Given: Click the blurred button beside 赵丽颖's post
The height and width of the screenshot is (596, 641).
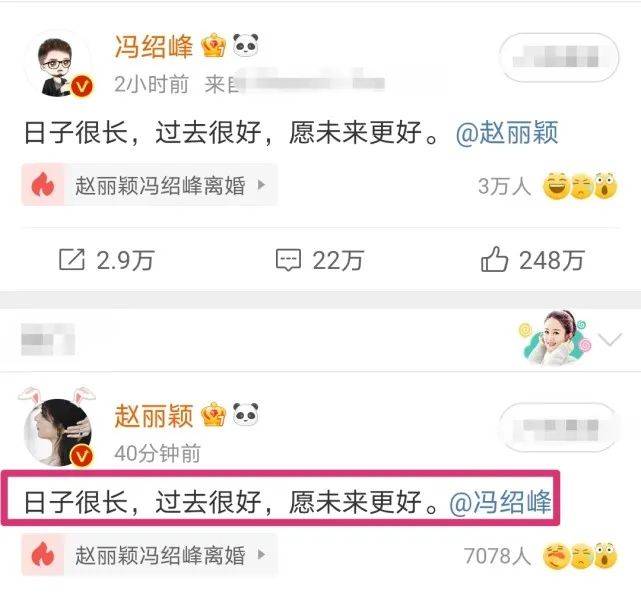Looking at the screenshot, I should pos(558,427).
